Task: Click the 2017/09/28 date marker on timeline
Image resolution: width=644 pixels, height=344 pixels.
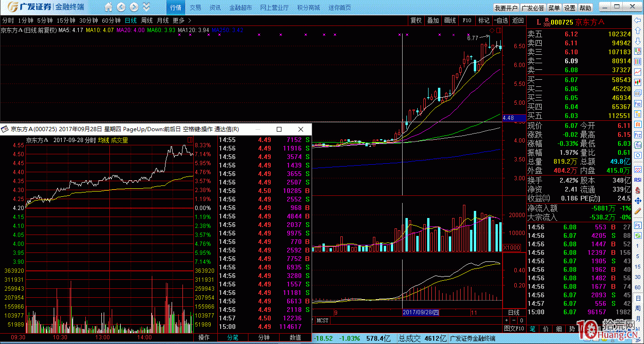Action: pos(421,312)
